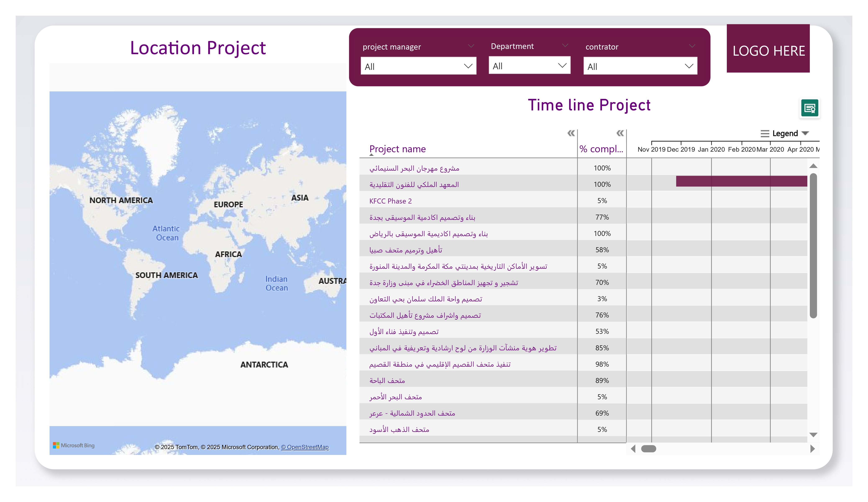This screenshot has height=502, width=868.
Task: Open the Department All dropdown
Action: click(x=529, y=65)
